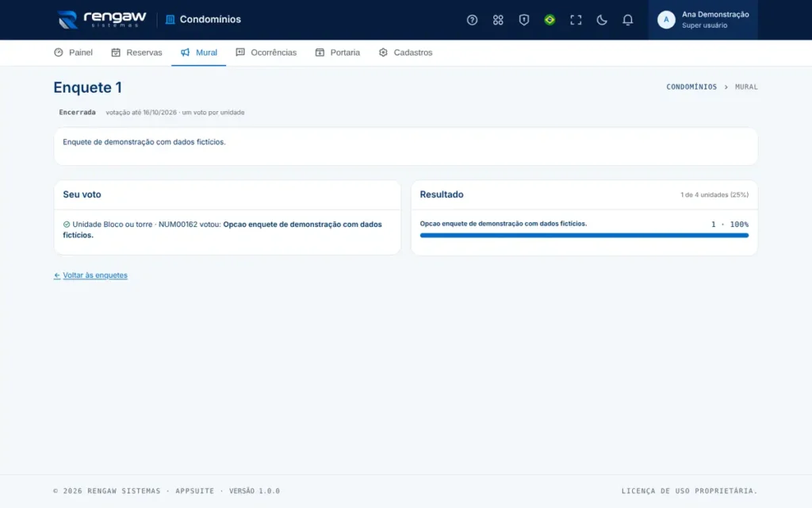Screen dimensions: 812x508
Task: Click the CONDOMÍNIOS breadcrumb link
Action: pyautogui.click(x=691, y=87)
